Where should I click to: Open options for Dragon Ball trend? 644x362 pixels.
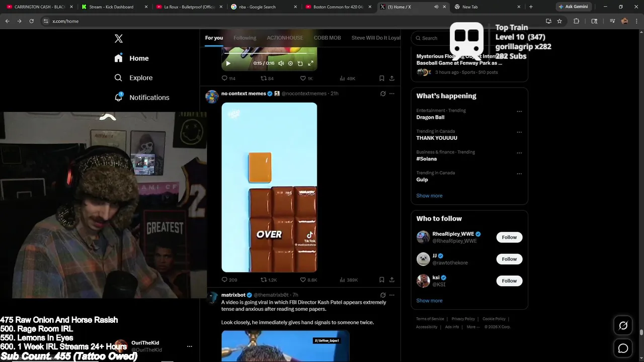tap(519, 112)
